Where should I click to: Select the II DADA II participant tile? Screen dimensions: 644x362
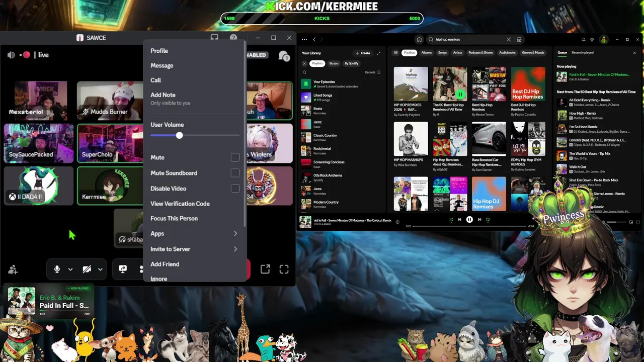click(x=38, y=186)
